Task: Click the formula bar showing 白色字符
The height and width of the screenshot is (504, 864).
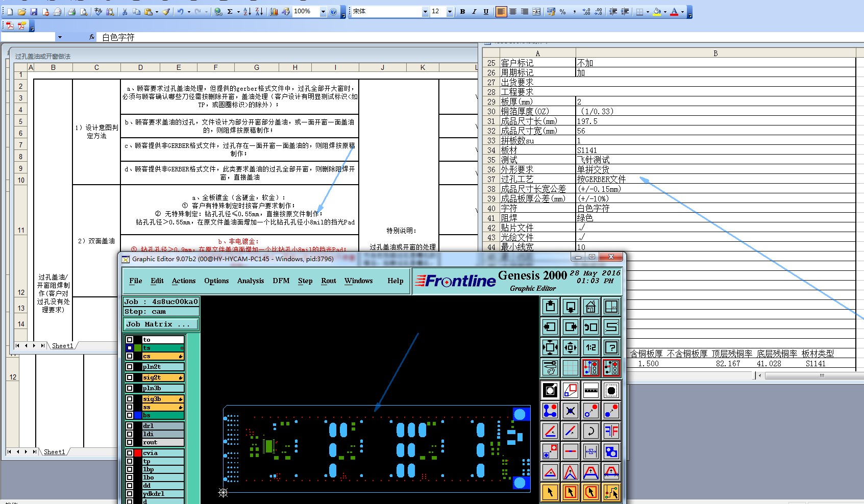Action: pos(480,37)
